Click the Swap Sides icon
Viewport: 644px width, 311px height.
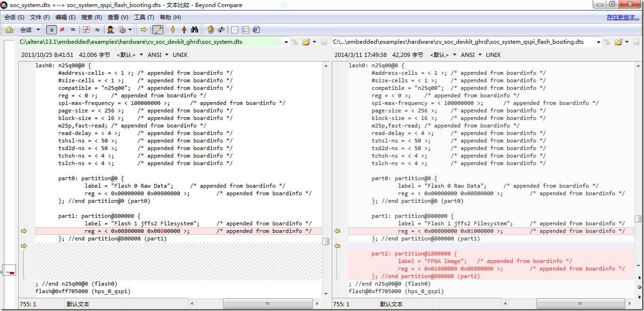(211, 30)
